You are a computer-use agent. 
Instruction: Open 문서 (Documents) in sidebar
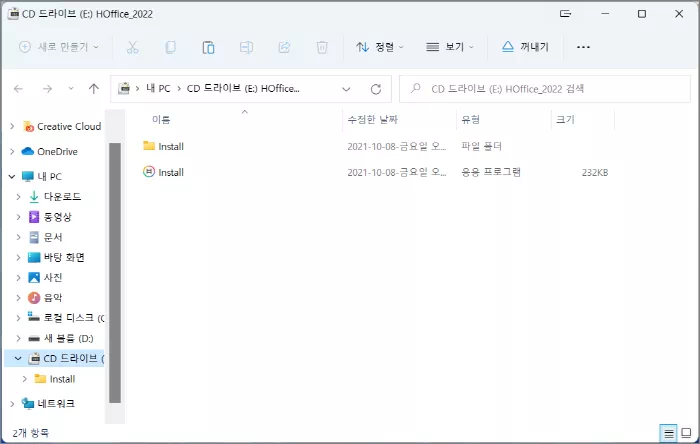coord(53,237)
